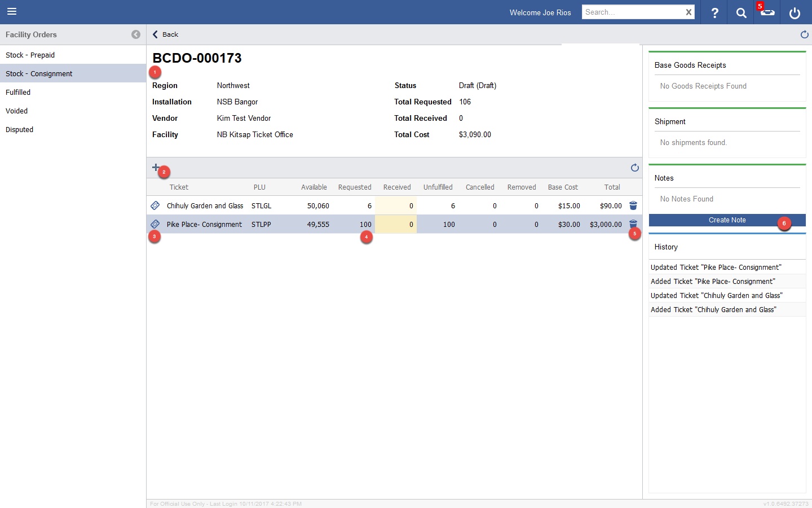
Task: Open the Fulfilled orders list
Action: click(x=18, y=92)
